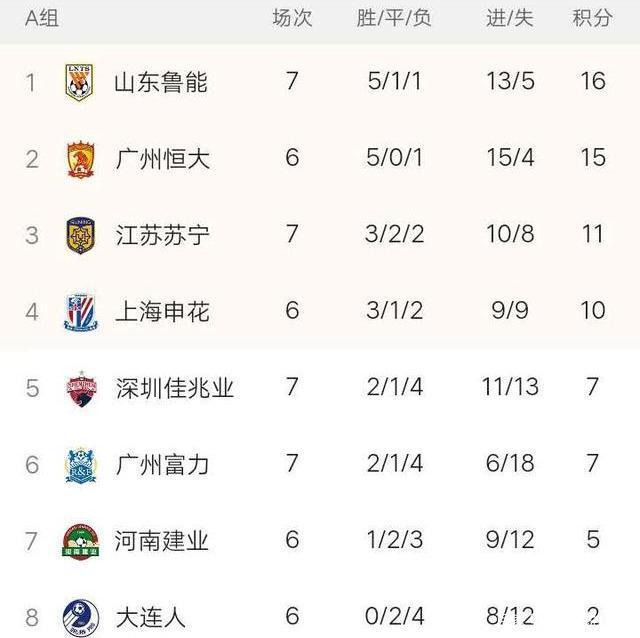640x638 pixels.
Task: Select 广州富力's 6/18 goals record
Action: 509,464
